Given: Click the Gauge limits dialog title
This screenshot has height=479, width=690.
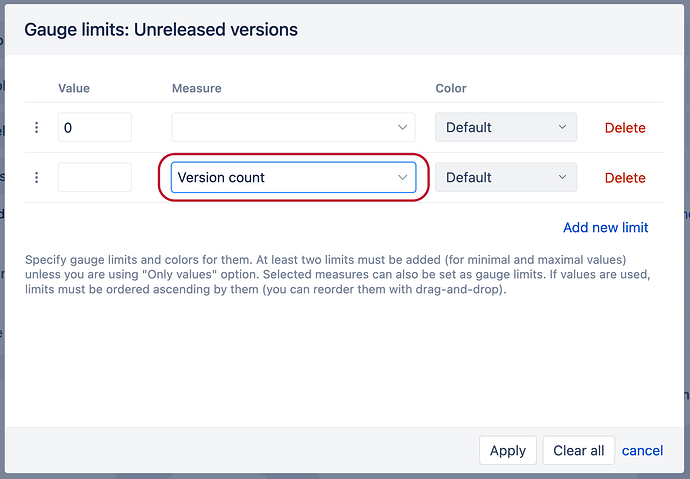Looking at the screenshot, I should [161, 30].
